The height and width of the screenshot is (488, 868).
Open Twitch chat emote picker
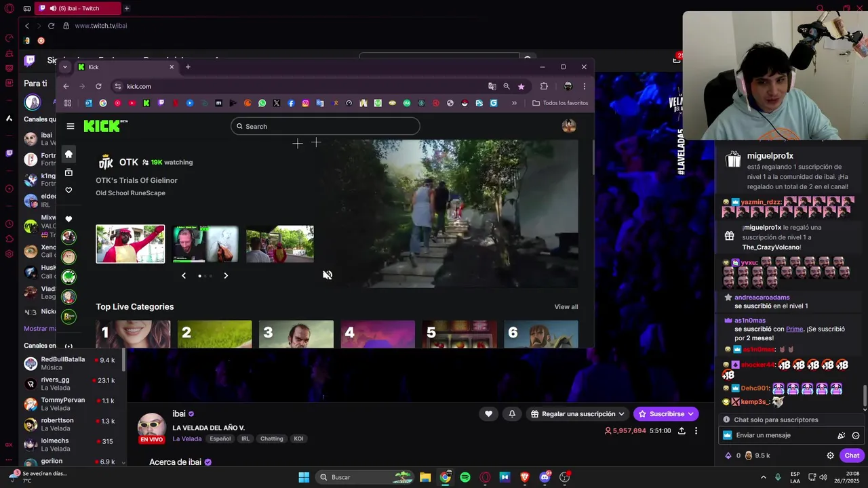[x=856, y=436]
